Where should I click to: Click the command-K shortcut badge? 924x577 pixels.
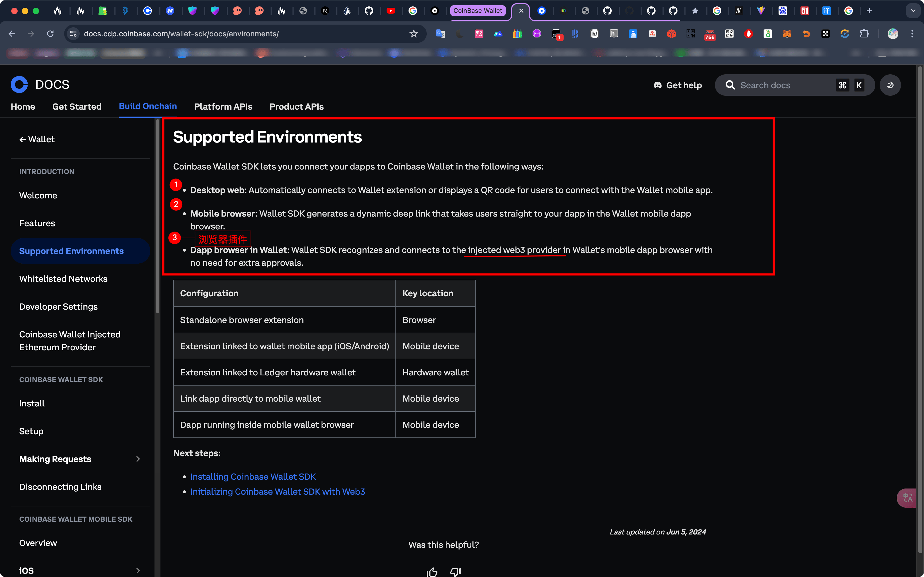pos(850,85)
